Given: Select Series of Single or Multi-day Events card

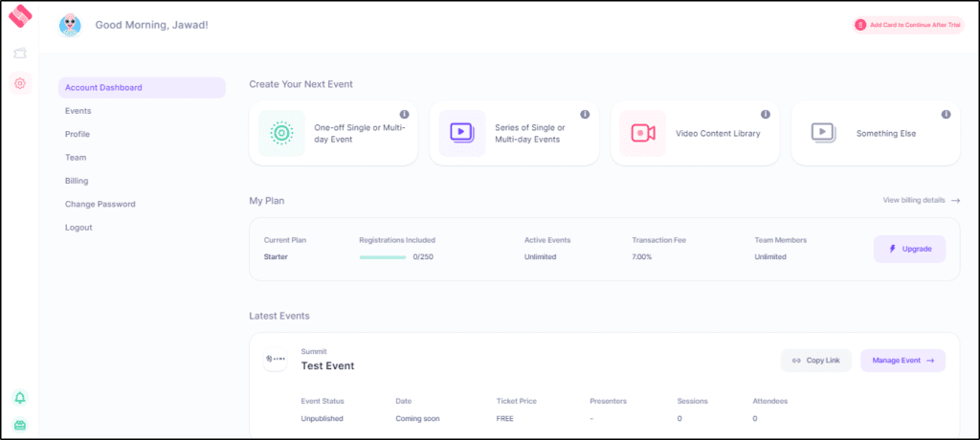Looking at the screenshot, I should pyautogui.click(x=514, y=133).
